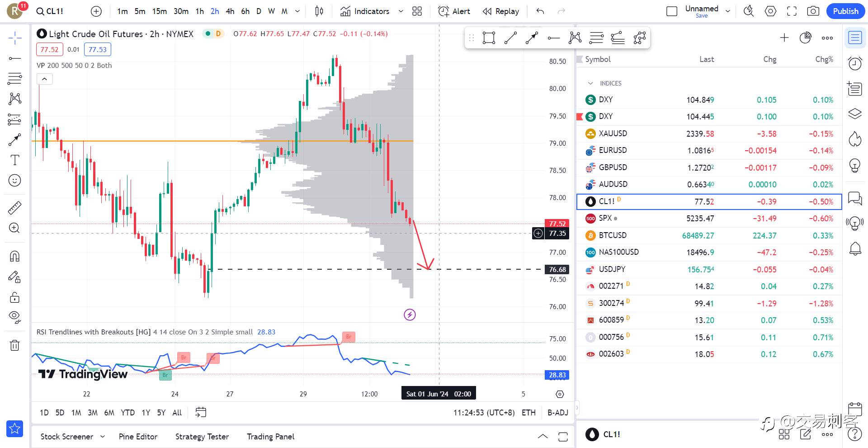Open the Alerts panel clock icon
Screen dimensions: 868x448
[x=855, y=63]
